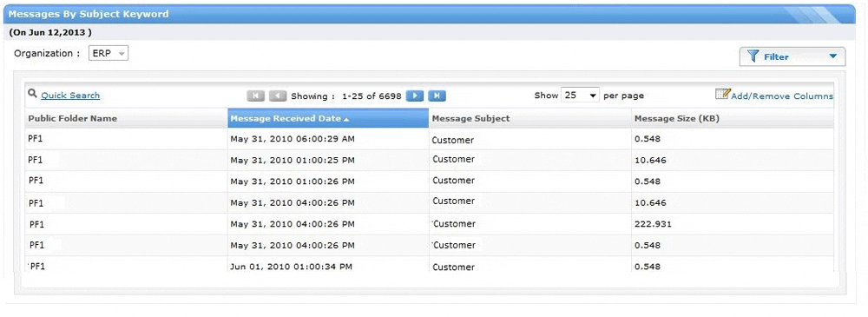
Task: Open the Add/Remove Columns link
Action: click(x=782, y=96)
